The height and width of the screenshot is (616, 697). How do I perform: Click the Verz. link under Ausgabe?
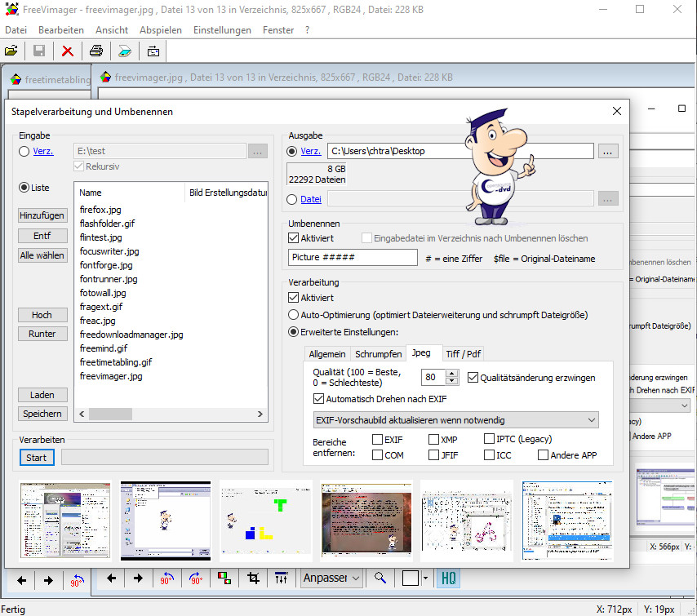(311, 151)
